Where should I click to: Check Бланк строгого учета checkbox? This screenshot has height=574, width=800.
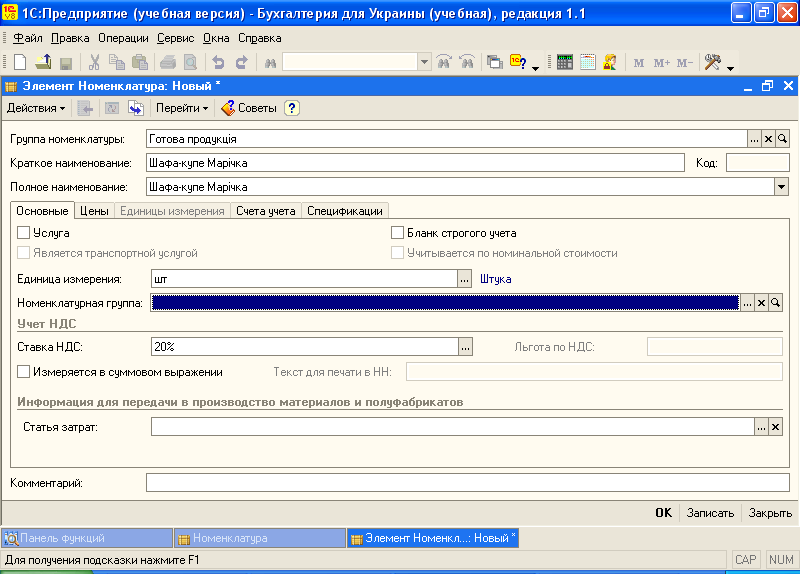pos(397,233)
